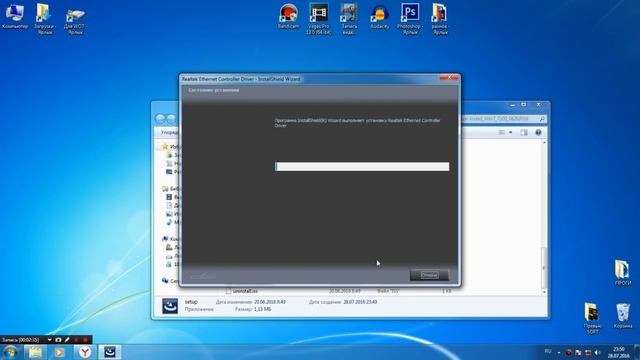The image size is (640, 360).
Task: Take a snapshot with Bandicam camera icon
Action: coord(58,340)
